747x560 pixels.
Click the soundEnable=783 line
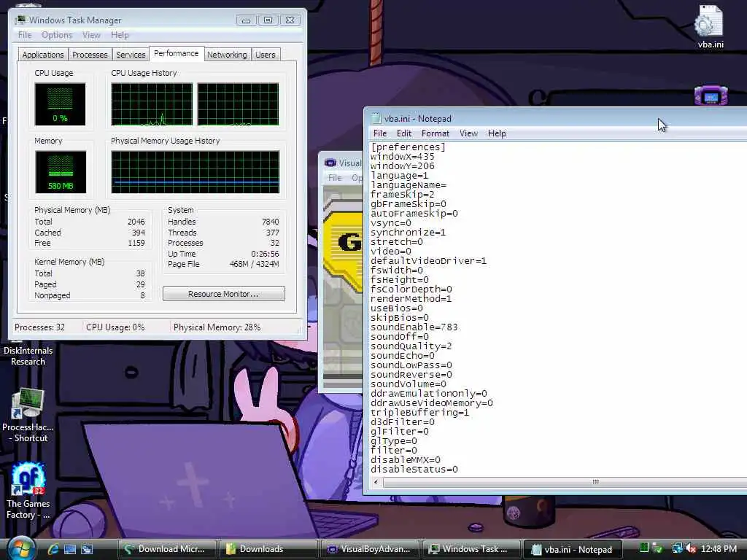(414, 327)
